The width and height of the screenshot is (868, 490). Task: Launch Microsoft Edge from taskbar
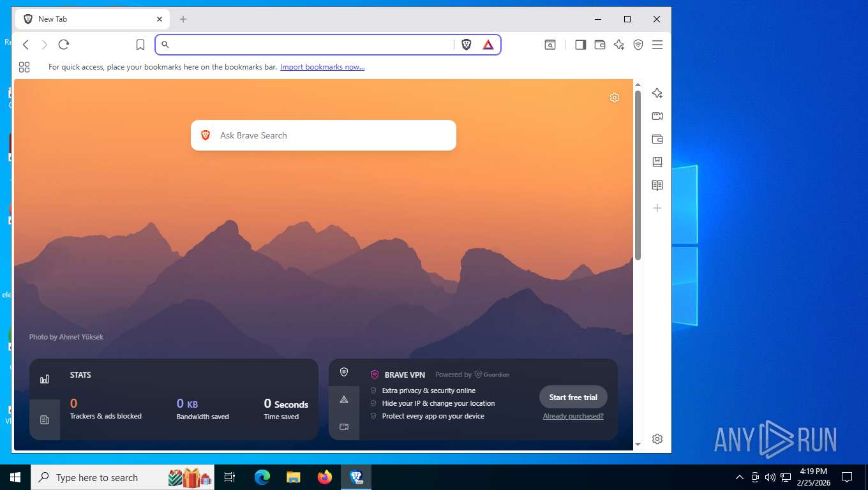click(x=262, y=477)
